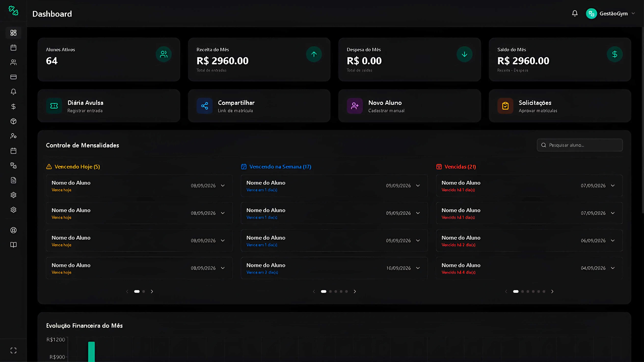The image size is (644, 362).
Task: Click the Pesquisar aluno search field
Action: pyautogui.click(x=580, y=145)
